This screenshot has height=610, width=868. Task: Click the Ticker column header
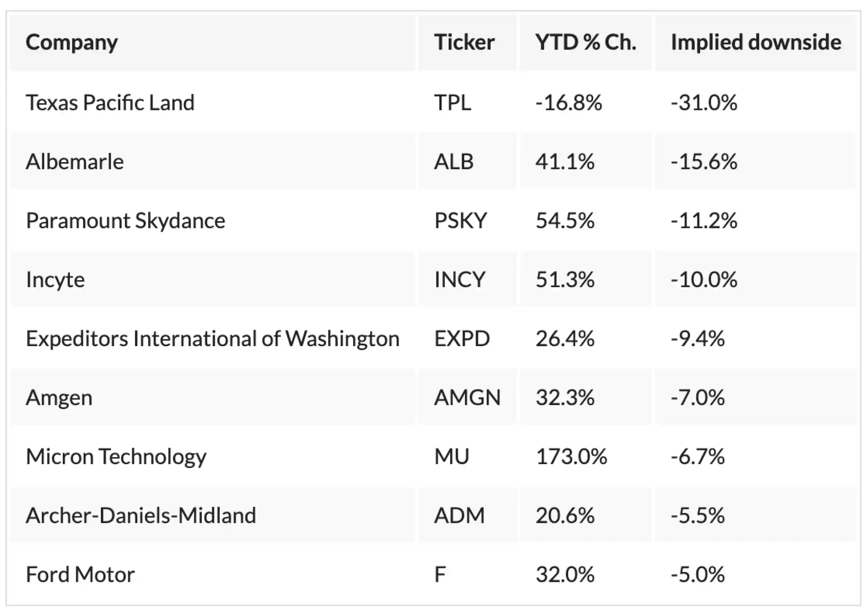click(x=464, y=42)
